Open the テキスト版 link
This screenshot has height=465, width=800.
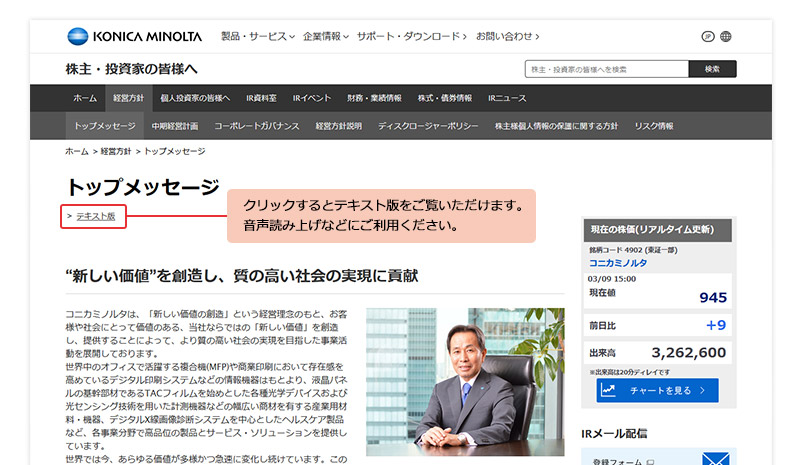[95, 216]
